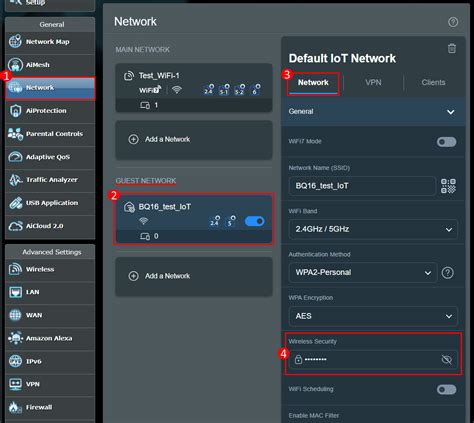Toggle WiFi7 Mode switch
The height and width of the screenshot is (423, 474).
[x=446, y=142]
